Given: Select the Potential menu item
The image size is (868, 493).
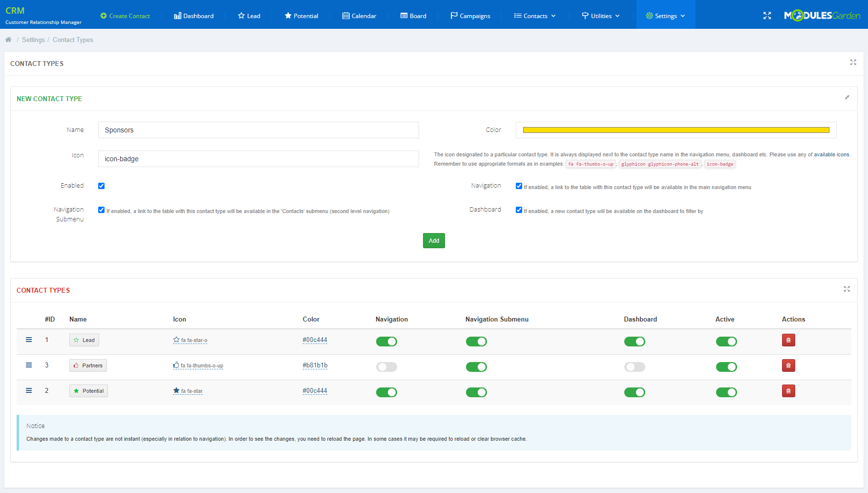Looking at the screenshot, I should 301,16.
